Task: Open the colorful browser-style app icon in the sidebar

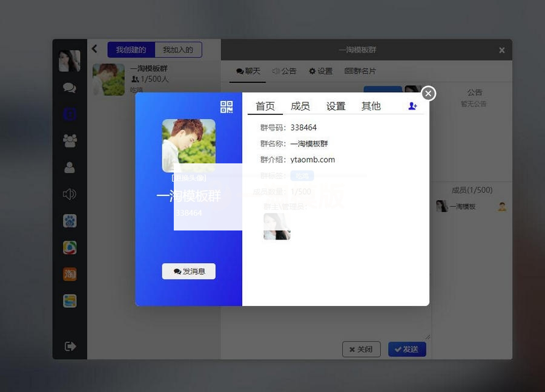Action: (69, 247)
